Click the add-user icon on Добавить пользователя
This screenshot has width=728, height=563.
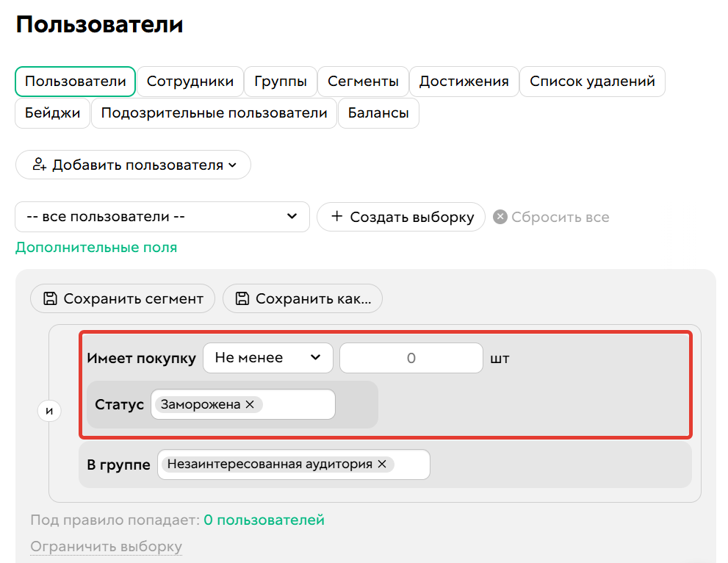click(x=40, y=164)
